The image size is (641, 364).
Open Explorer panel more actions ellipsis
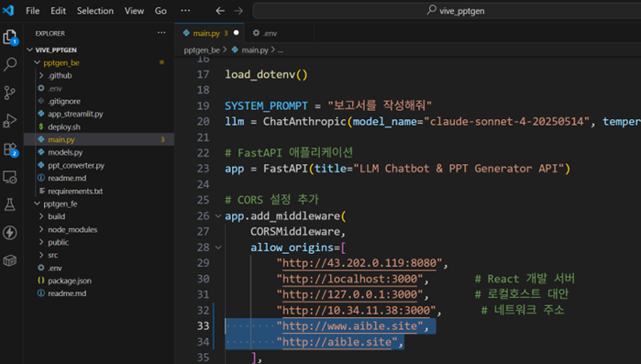161,33
